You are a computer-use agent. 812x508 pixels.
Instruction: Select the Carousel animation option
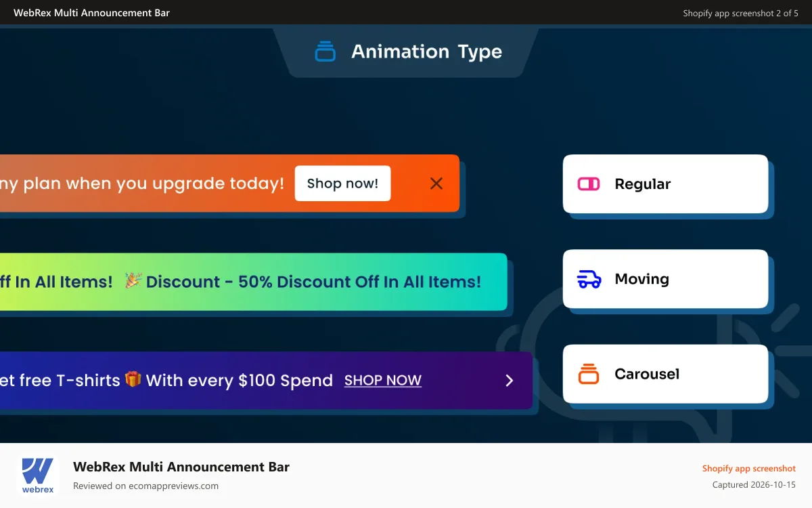(665, 374)
